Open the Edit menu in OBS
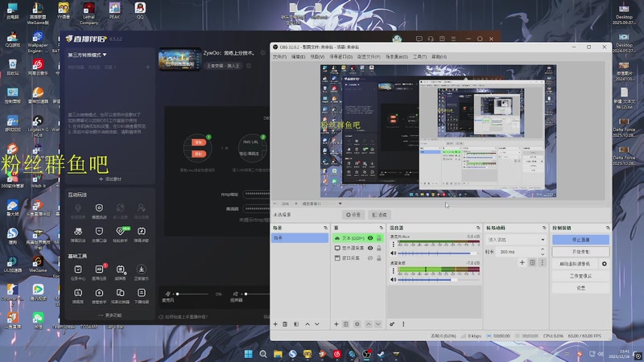Screen dimensions: 644x362 point(298,56)
